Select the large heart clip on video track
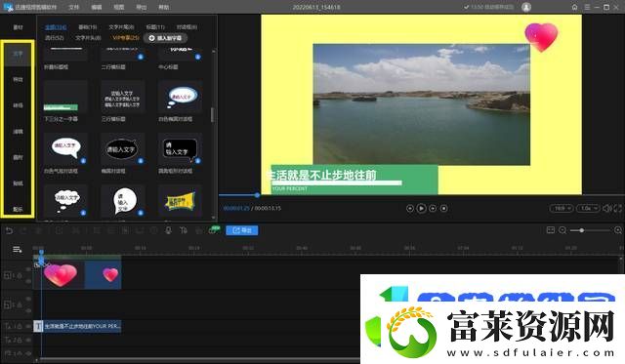 pyautogui.click(x=59, y=275)
